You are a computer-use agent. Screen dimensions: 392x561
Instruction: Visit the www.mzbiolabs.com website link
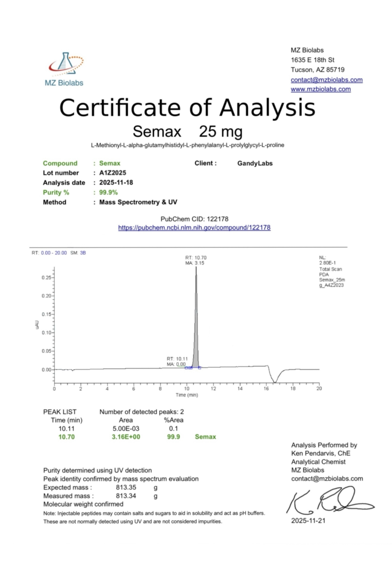pos(320,89)
